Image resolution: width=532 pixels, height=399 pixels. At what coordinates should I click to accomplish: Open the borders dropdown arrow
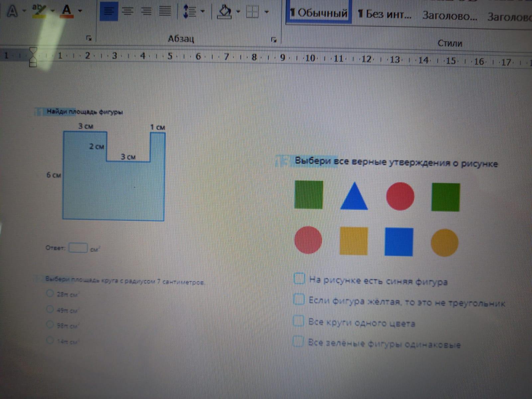(266, 12)
